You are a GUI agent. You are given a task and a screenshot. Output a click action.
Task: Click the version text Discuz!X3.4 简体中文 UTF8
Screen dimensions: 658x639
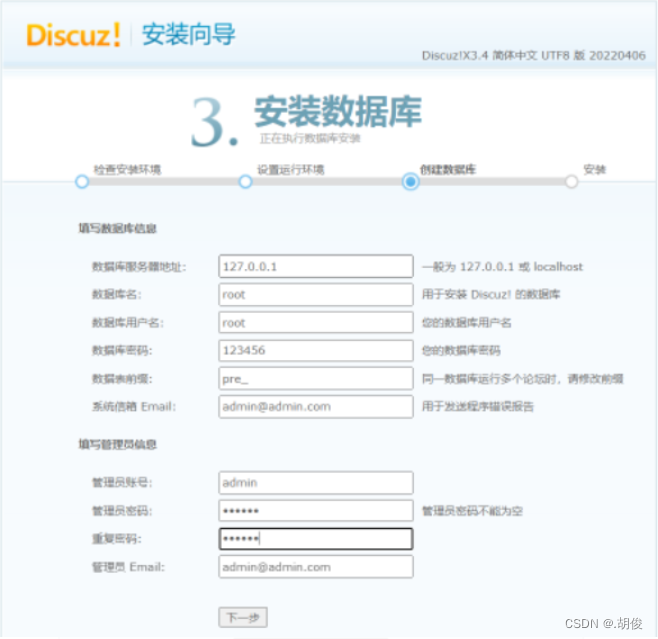533,55
